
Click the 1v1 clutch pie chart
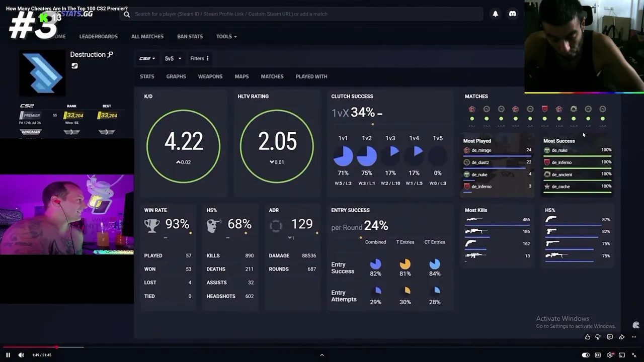pyautogui.click(x=343, y=156)
